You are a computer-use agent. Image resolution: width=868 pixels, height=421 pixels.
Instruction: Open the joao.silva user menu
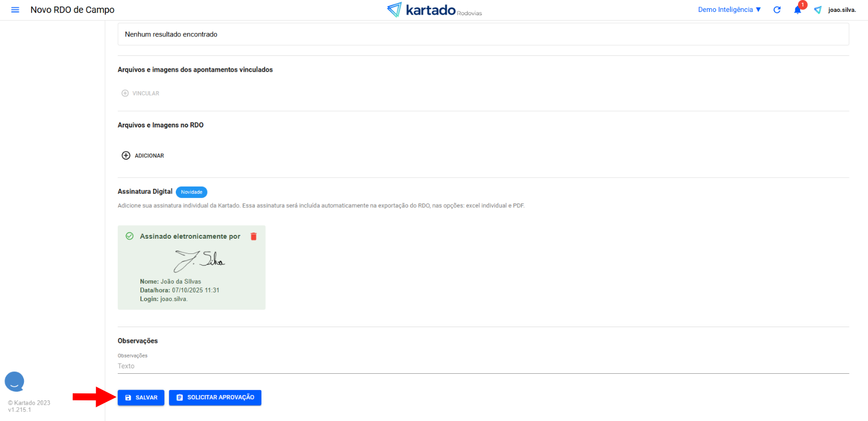[x=841, y=10]
